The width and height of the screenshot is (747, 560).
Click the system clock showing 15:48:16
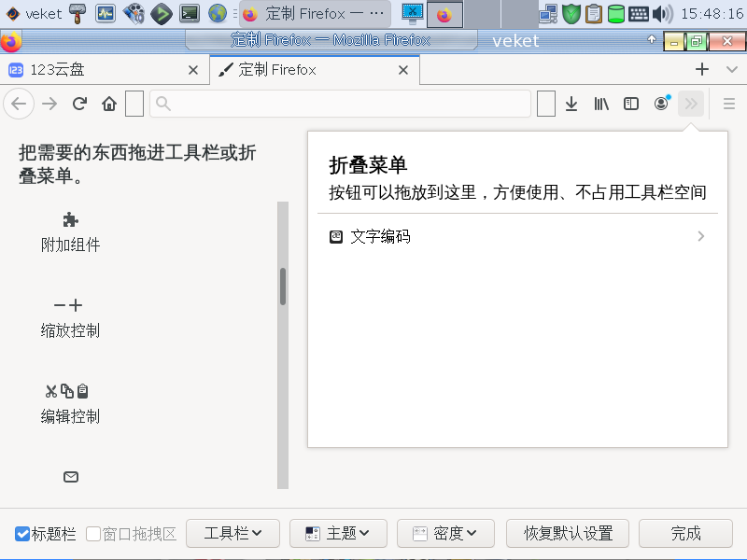tap(712, 14)
